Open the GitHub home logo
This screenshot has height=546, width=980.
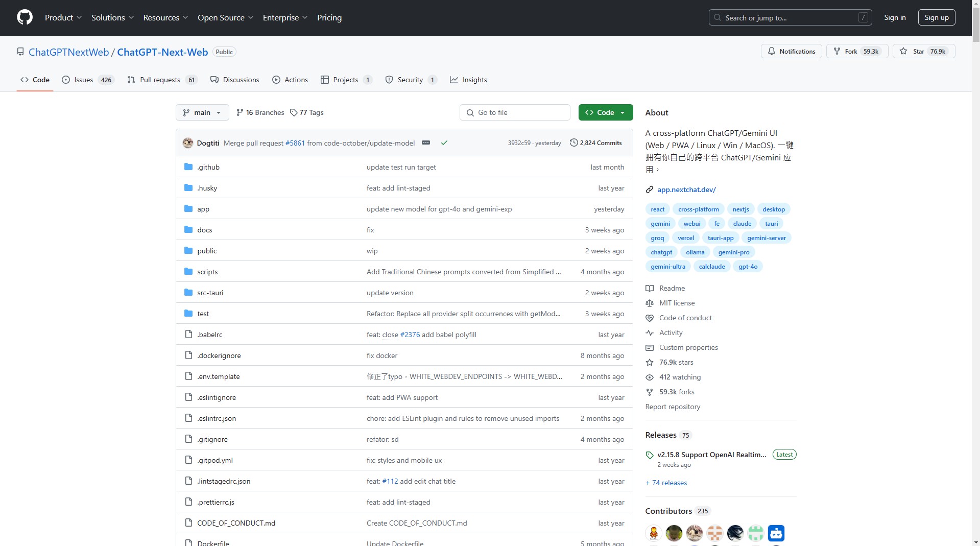25,17
